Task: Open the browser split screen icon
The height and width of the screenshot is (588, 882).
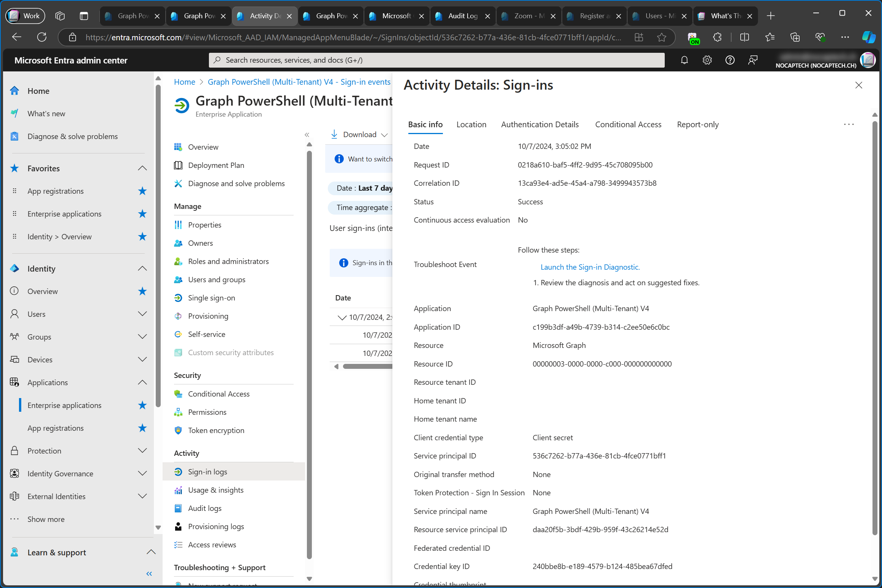Action: pyautogui.click(x=744, y=37)
